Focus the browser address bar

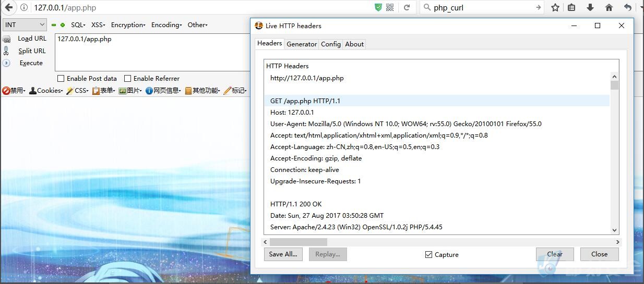(201, 7)
